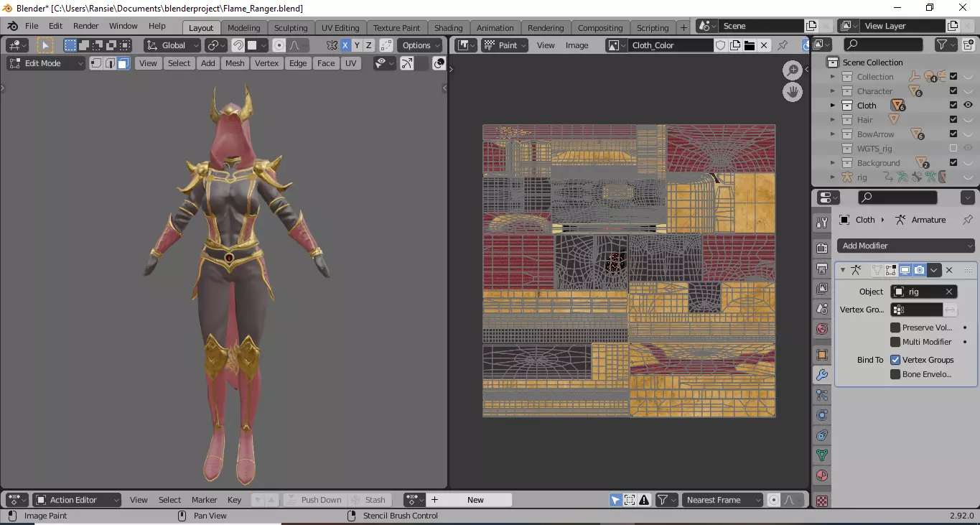Hide the Cloth collection with eye icon
Image resolution: width=980 pixels, height=525 pixels.
[x=968, y=105]
